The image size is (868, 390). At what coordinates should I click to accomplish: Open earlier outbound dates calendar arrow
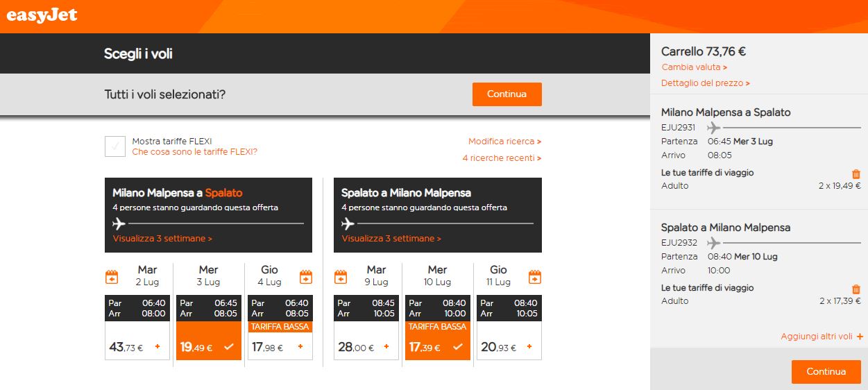point(112,277)
